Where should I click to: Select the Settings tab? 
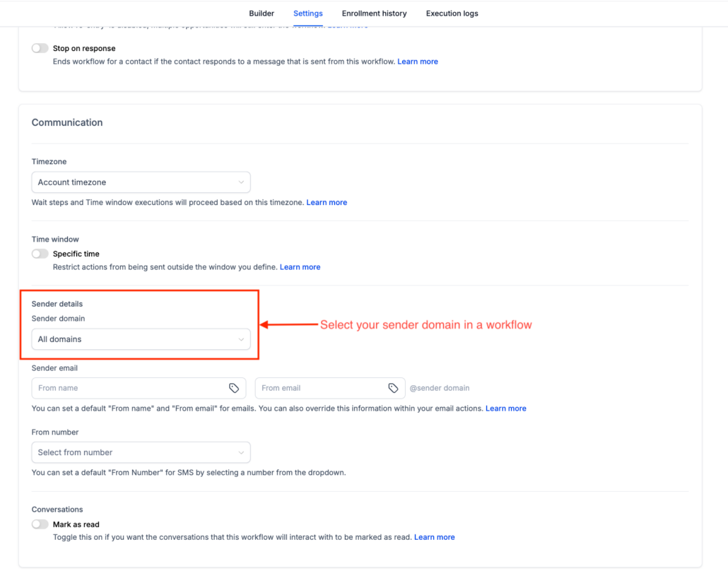[x=308, y=13]
